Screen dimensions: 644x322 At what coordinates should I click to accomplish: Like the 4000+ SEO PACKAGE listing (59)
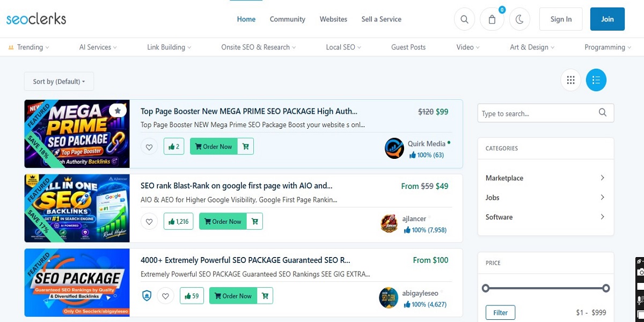[192, 296]
